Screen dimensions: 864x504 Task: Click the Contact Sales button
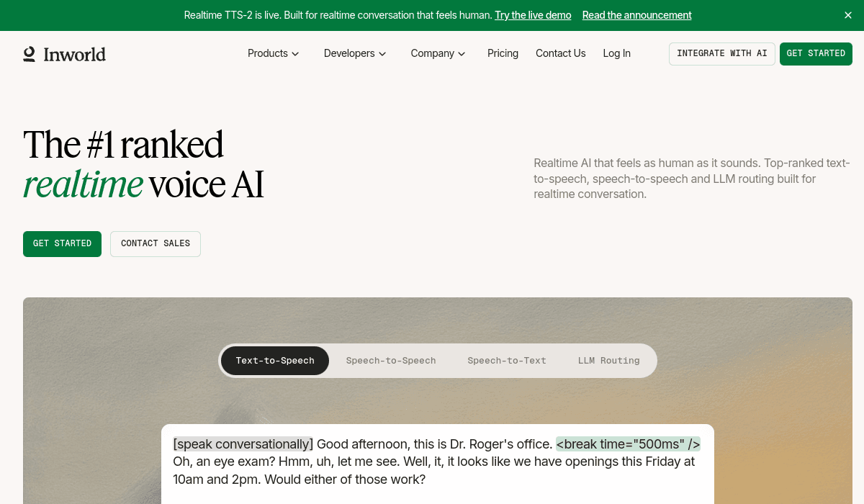point(156,244)
